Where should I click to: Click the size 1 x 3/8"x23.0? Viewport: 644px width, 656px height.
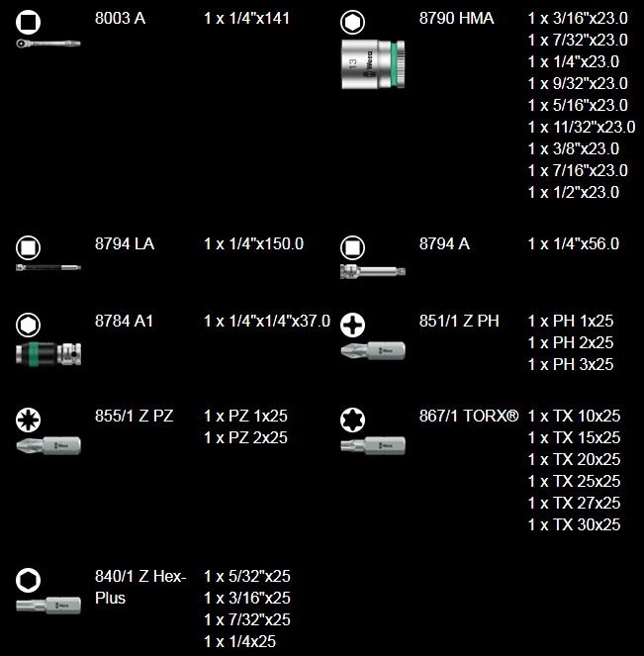click(574, 149)
